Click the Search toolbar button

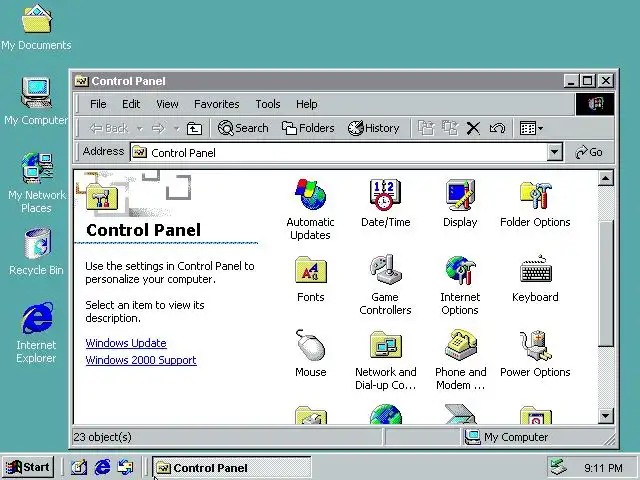(x=243, y=128)
